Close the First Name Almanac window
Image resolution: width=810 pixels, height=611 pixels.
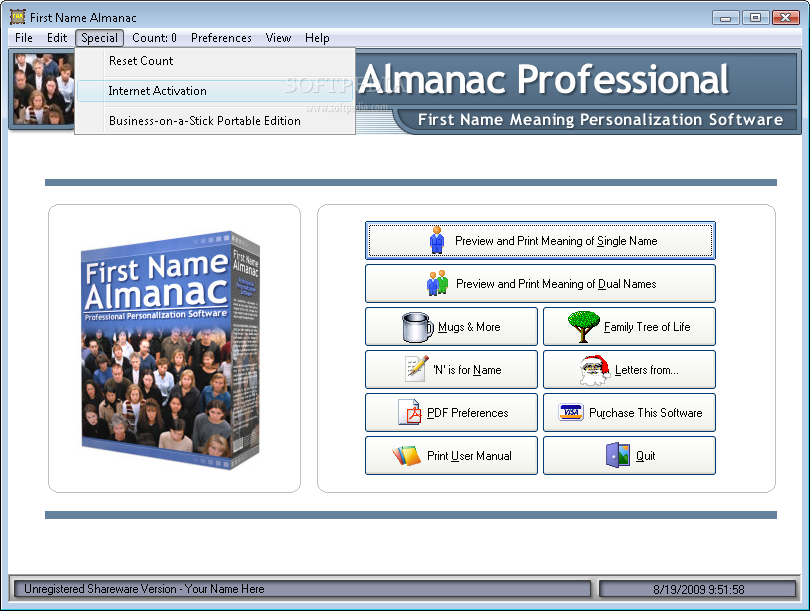(785, 18)
